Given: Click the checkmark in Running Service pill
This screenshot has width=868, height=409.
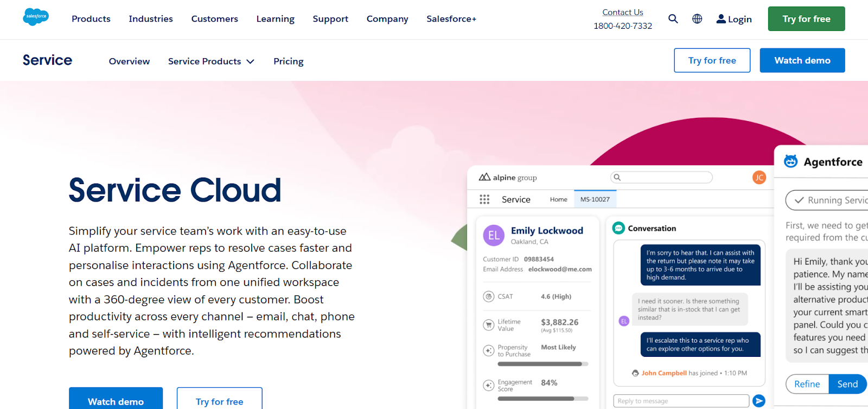Looking at the screenshot, I should tap(799, 200).
